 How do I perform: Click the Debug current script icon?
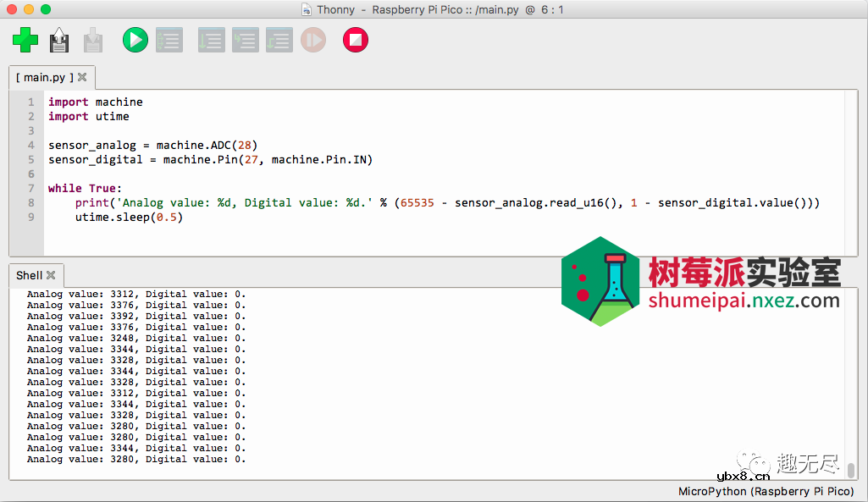pos(169,40)
